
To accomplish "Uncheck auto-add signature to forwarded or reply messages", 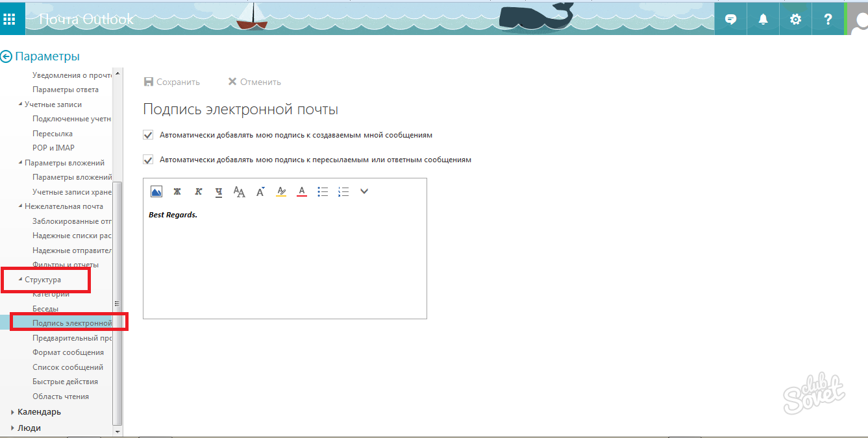I will 148,159.
